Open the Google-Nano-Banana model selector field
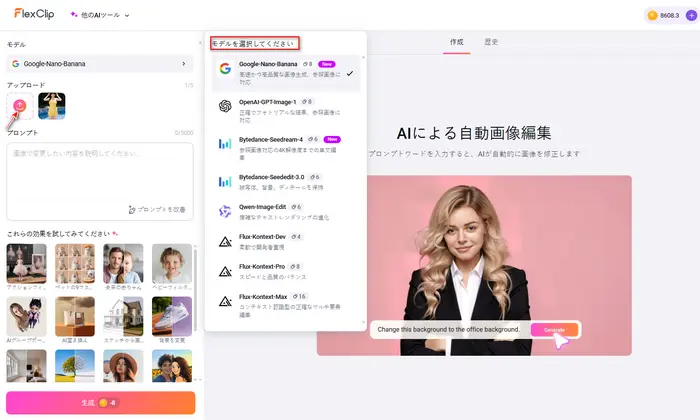 pyautogui.click(x=100, y=64)
